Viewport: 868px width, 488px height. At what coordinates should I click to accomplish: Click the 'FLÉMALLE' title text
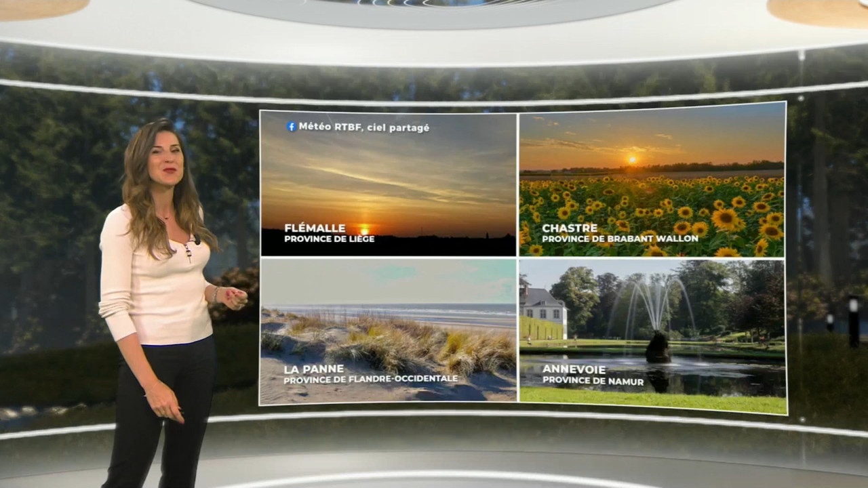click(315, 228)
